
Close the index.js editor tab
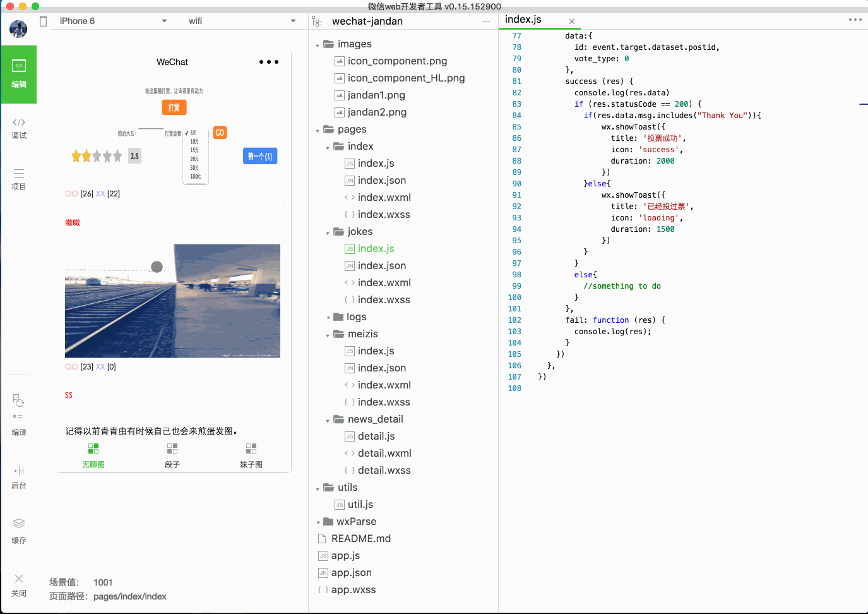tap(571, 21)
